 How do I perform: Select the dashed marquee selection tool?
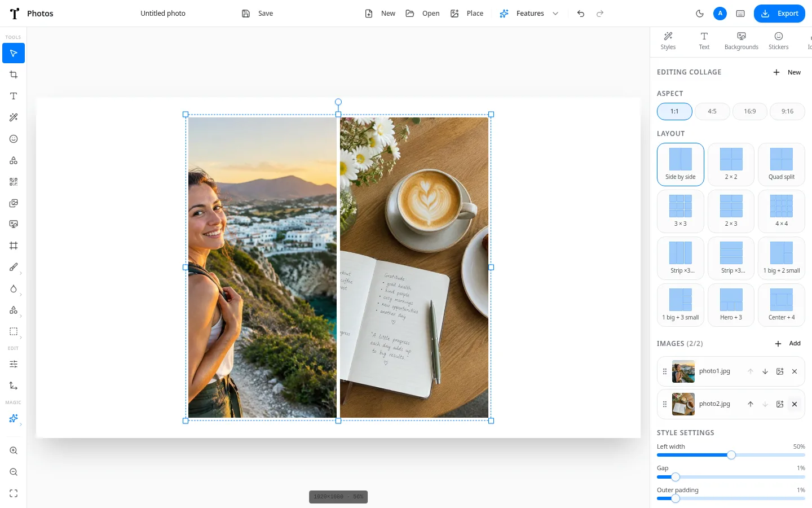pos(14,331)
